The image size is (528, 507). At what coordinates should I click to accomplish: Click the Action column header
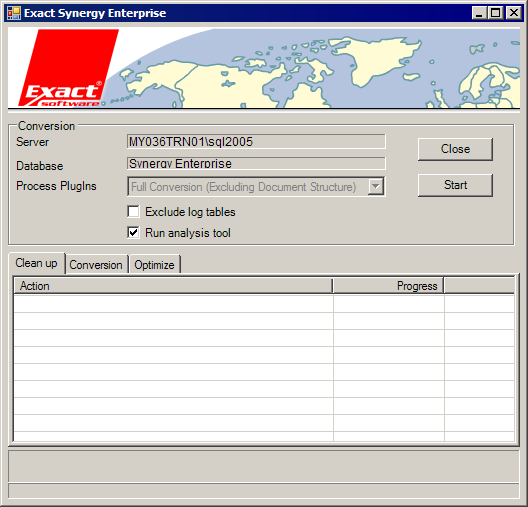coord(173,286)
